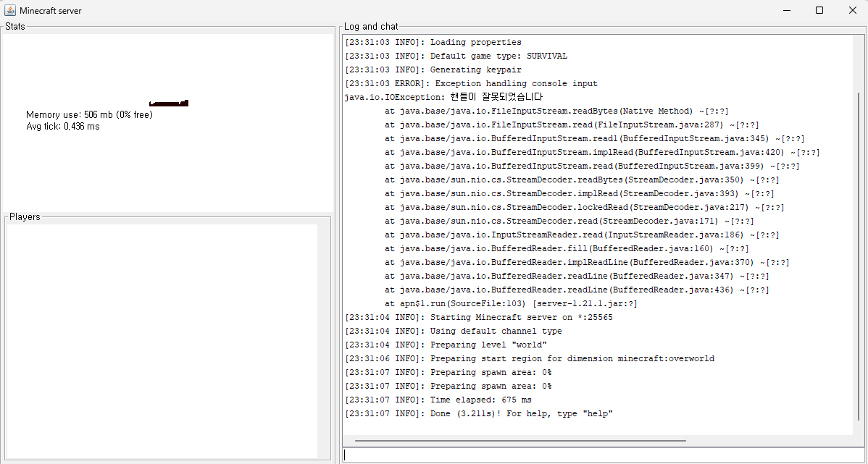Select "Preparing start region for dimension" line
The width and height of the screenshot is (868, 464).
pyautogui.click(x=529, y=358)
